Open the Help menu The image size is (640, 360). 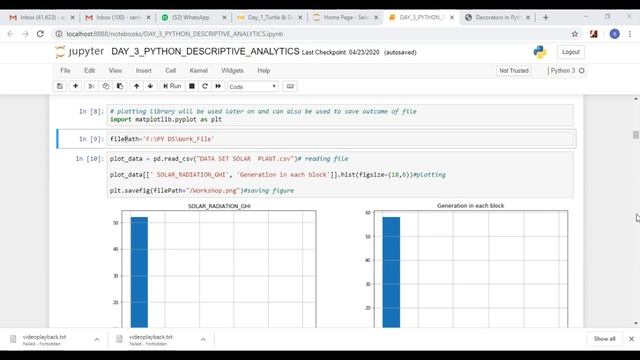tap(264, 71)
